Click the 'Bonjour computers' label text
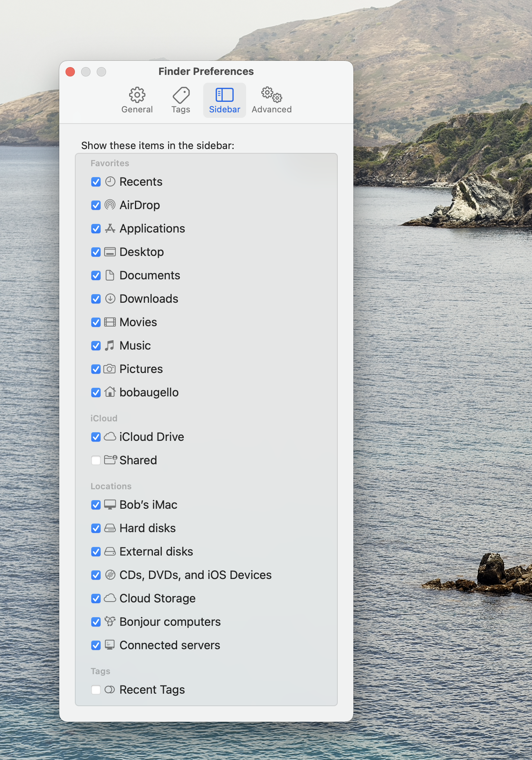This screenshot has height=760, width=532. coord(170,622)
